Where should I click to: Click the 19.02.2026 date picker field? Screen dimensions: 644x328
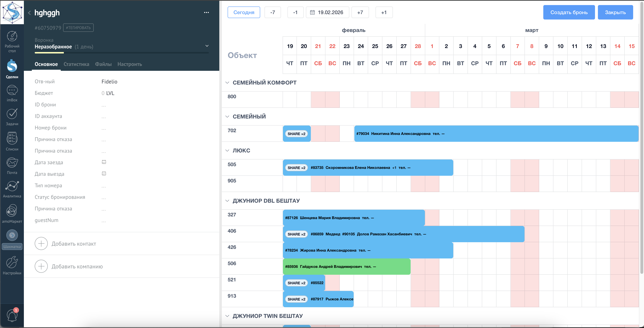(327, 12)
